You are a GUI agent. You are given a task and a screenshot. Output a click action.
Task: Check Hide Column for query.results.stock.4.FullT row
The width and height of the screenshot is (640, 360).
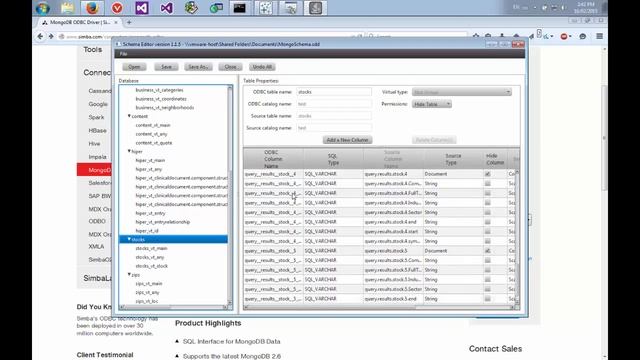click(488, 193)
